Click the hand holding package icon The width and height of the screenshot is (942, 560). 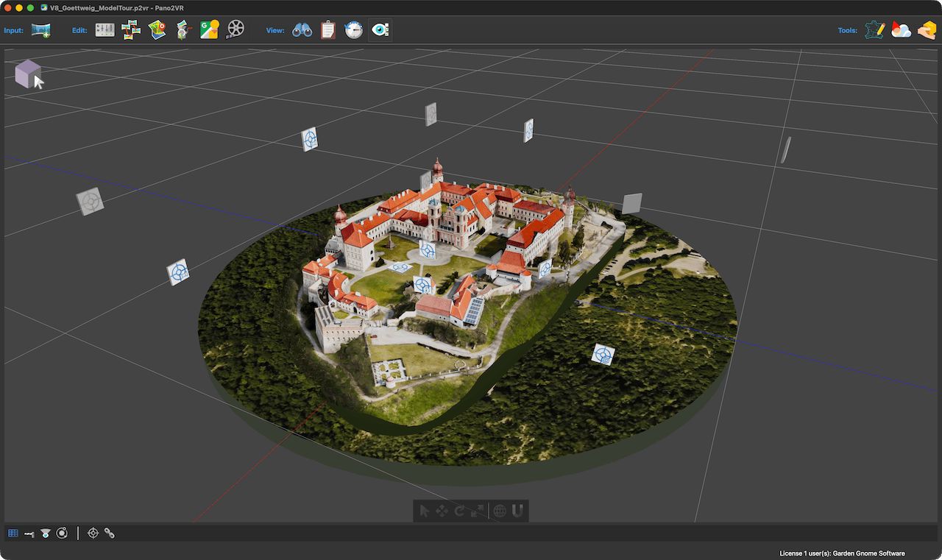[927, 30]
